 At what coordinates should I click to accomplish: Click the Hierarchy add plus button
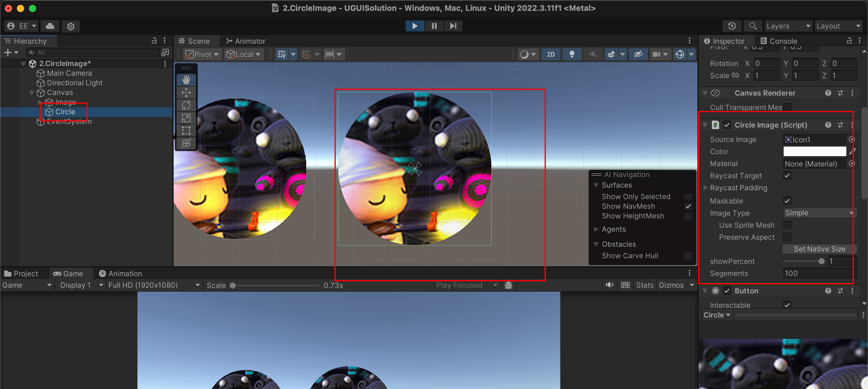click(8, 52)
